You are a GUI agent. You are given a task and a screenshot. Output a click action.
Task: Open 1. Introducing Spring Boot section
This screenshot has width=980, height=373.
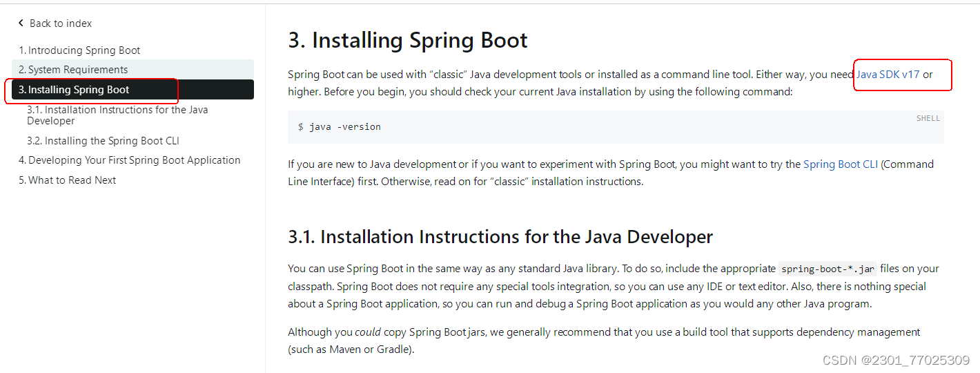(79, 50)
